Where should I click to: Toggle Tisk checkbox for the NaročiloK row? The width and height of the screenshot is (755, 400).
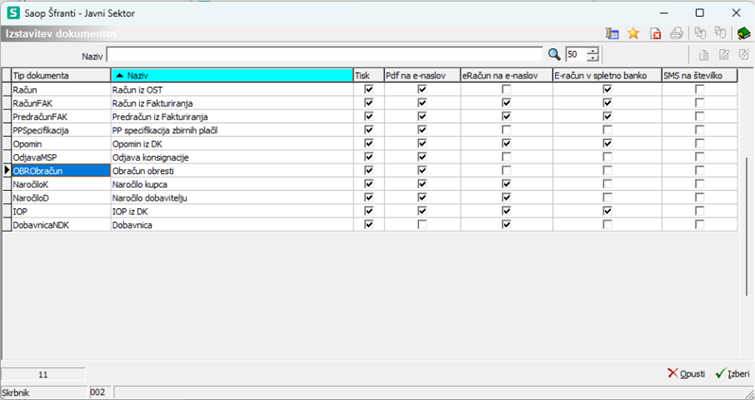tap(369, 184)
